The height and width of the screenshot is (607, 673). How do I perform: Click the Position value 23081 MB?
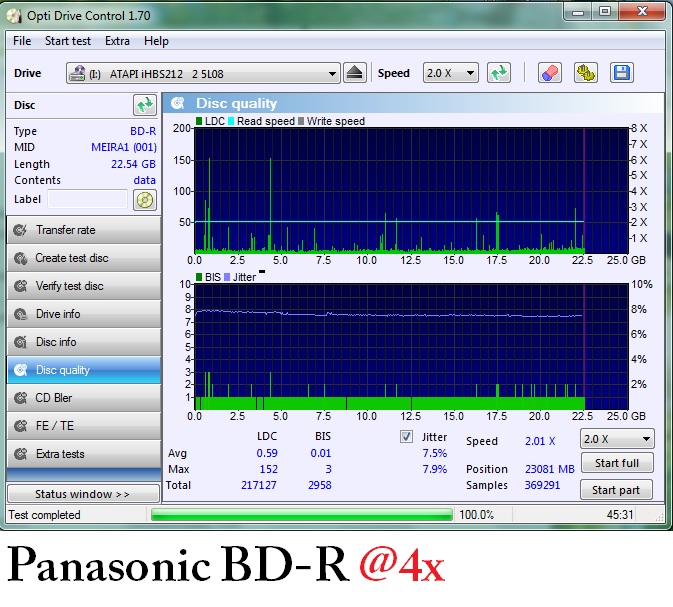coord(550,469)
